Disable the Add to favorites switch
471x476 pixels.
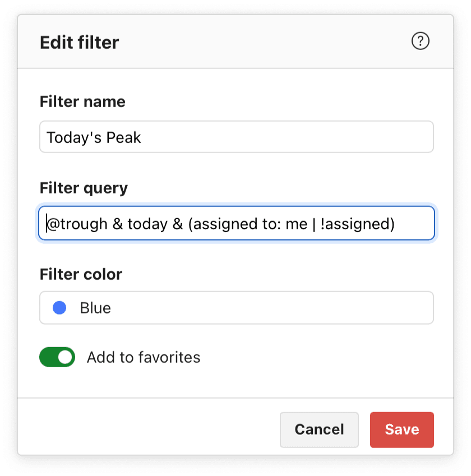57,357
